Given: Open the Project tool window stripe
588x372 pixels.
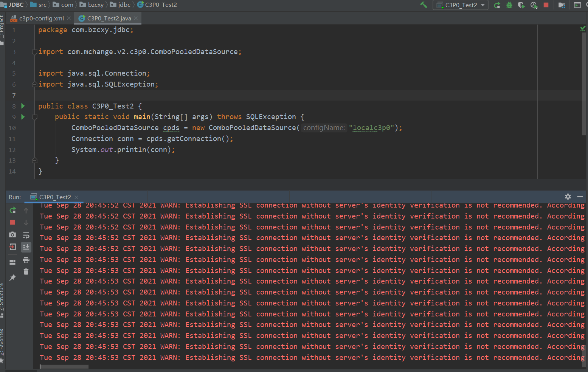Looking at the screenshot, I should coord(2,29).
